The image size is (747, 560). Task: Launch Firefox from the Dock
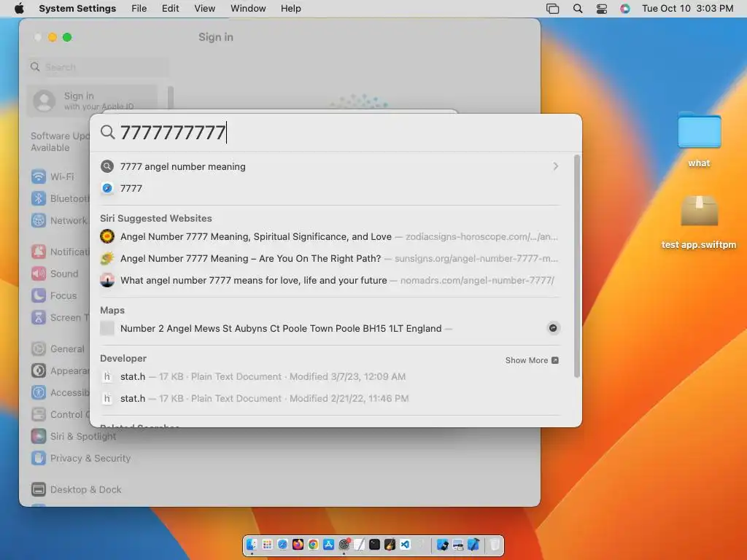click(x=298, y=544)
